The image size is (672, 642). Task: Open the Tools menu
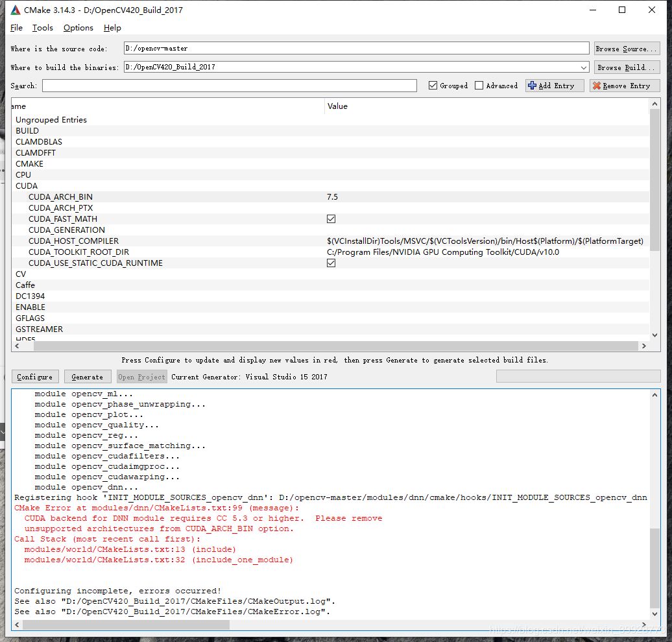[43, 28]
